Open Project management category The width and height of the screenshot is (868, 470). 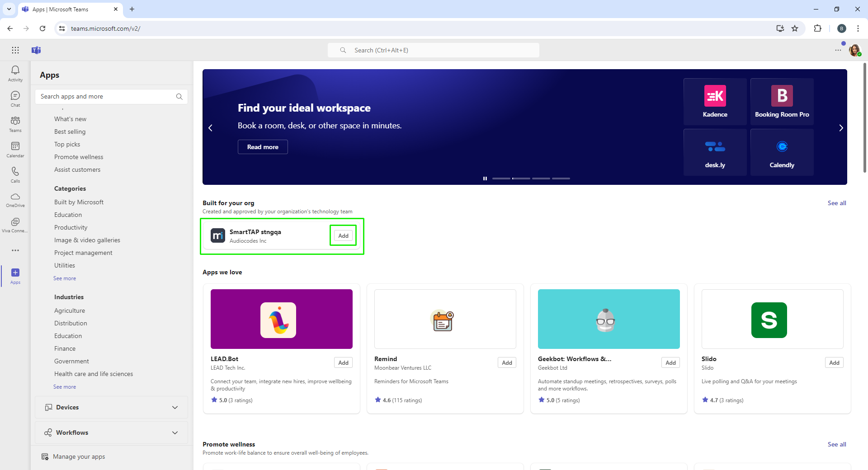[x=83, y=253]
